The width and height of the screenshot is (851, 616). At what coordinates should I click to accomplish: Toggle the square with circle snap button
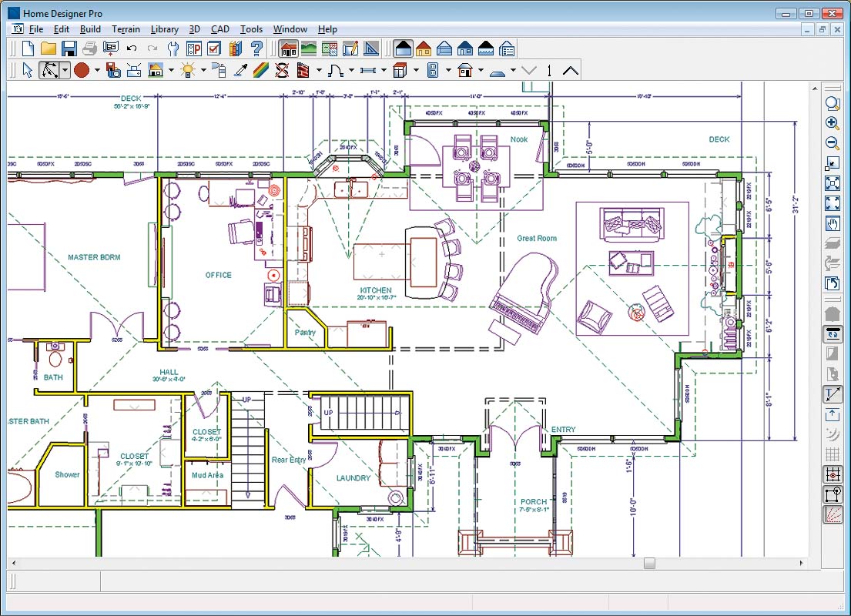(832, 494)
